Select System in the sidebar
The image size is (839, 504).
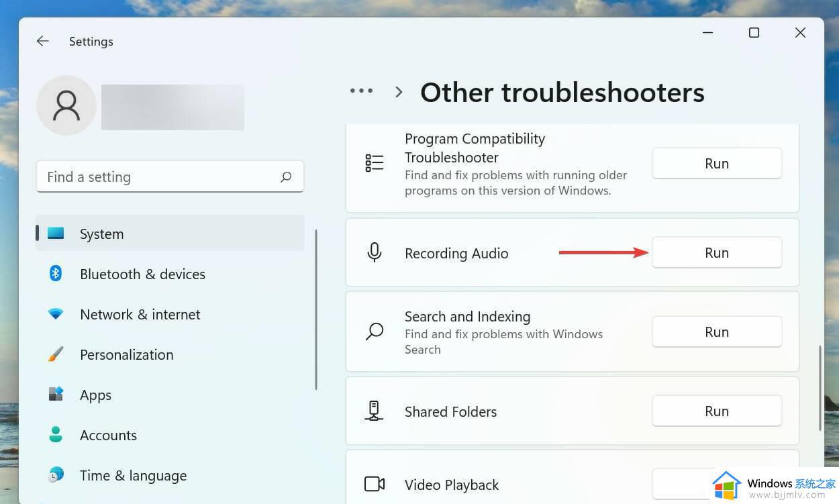click(x=170, y=234)
